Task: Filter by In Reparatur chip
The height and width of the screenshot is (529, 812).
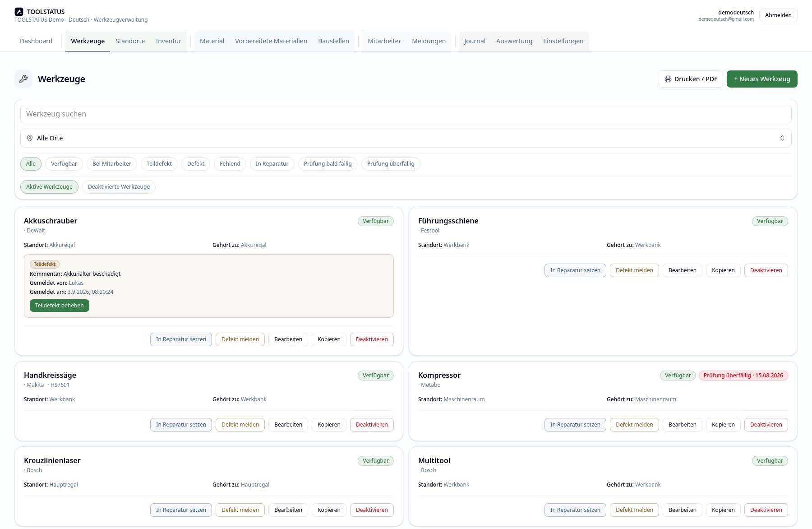Action: [x=272, y=164]
